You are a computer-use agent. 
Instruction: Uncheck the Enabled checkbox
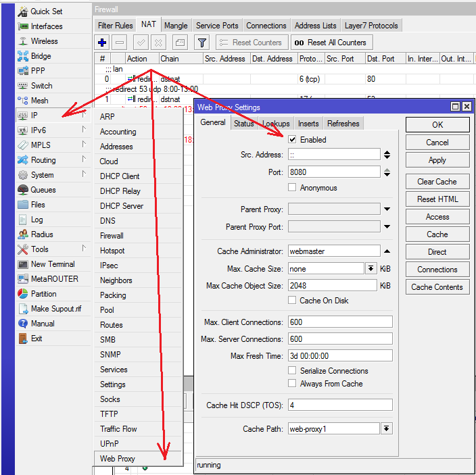(292, 140)
